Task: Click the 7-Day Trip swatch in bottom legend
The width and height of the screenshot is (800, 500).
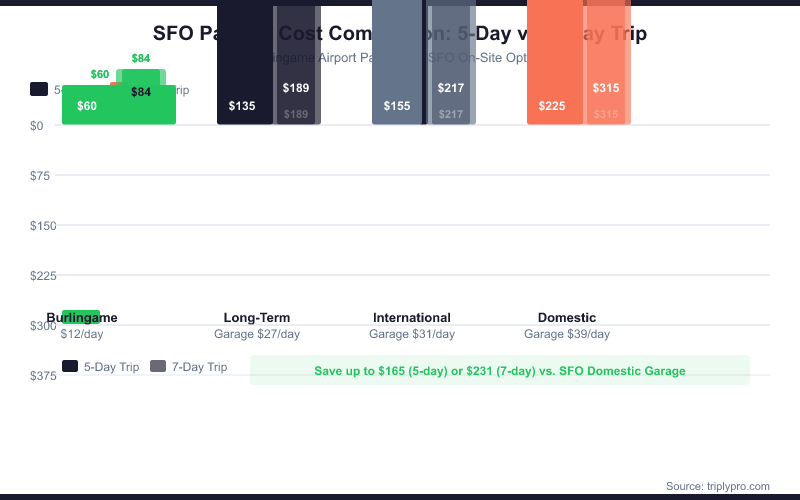Action: 158,367
